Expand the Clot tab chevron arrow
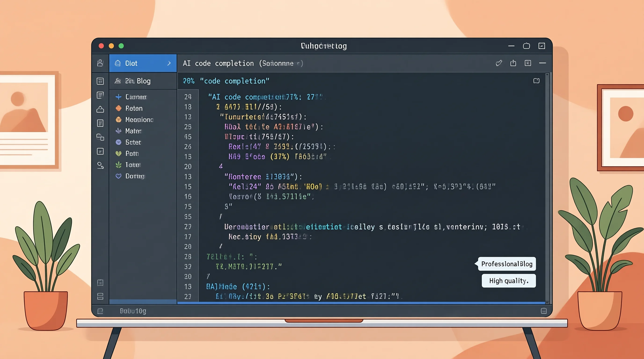Viewport: 644px width, 359px height. point(169,63)
